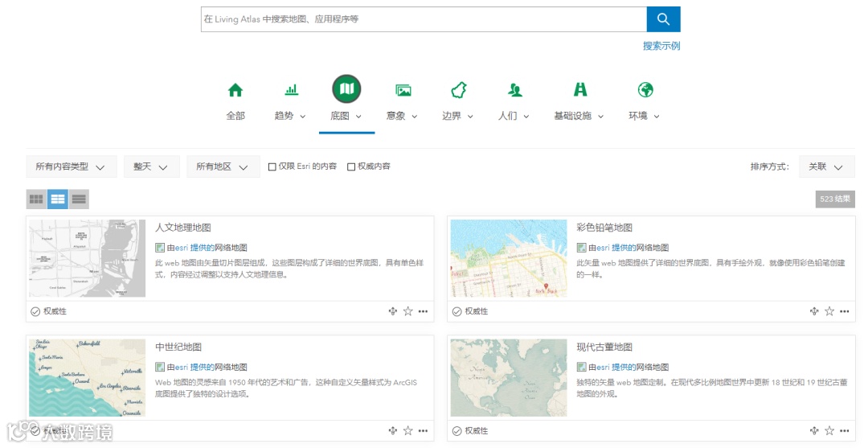Click 权威性 badge on 彩色铅笔地图 card

click(x=470, y=312)
